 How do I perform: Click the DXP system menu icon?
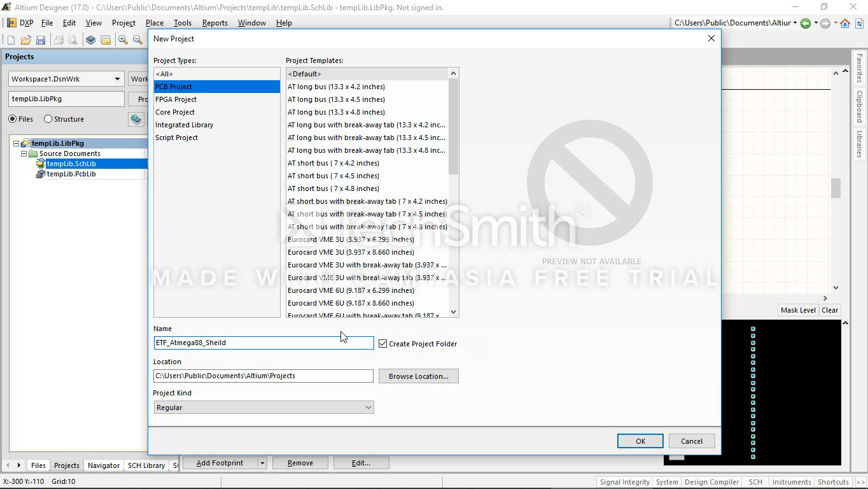coord(11,23)
